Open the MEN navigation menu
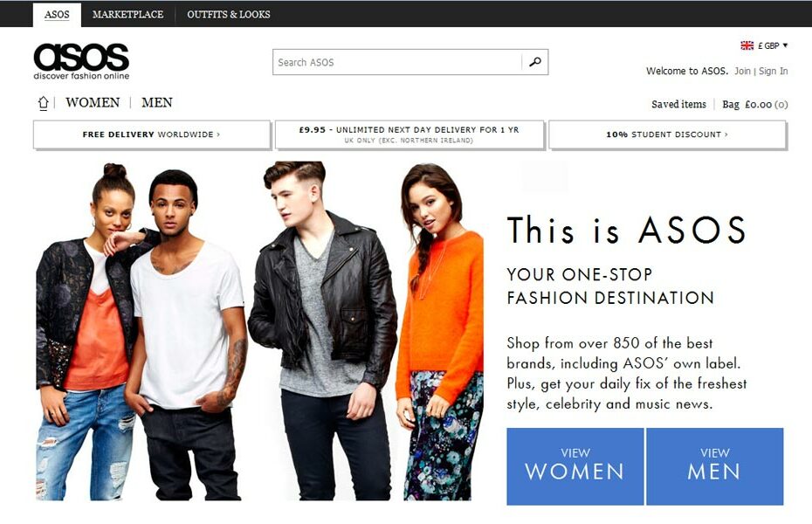The height and width of the screenshot is (524, 812). tap(157, 102)
